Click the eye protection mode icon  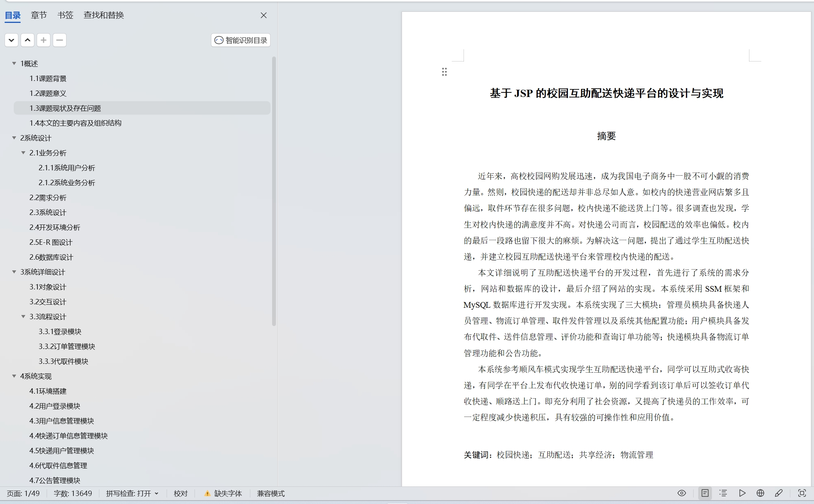[x=681, y=493]
